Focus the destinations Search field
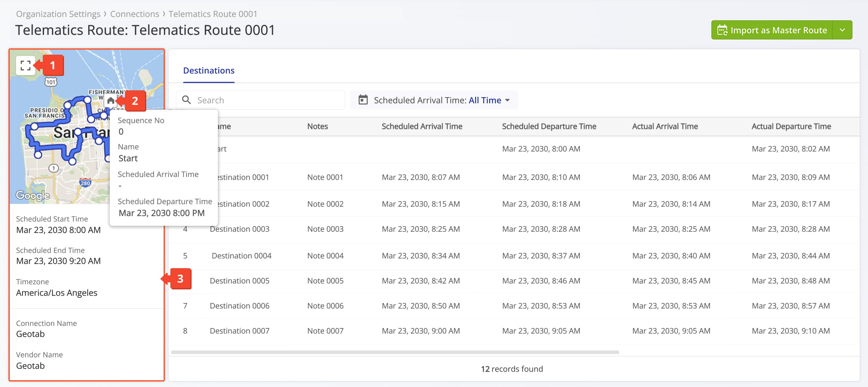The image size is (868, 387). (x=267, y=100)
